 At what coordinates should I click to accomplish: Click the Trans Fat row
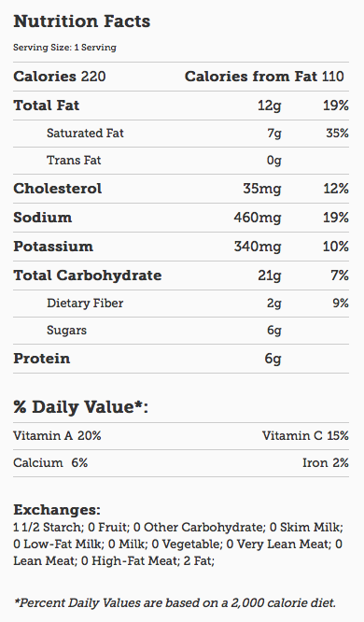[181, 161]
